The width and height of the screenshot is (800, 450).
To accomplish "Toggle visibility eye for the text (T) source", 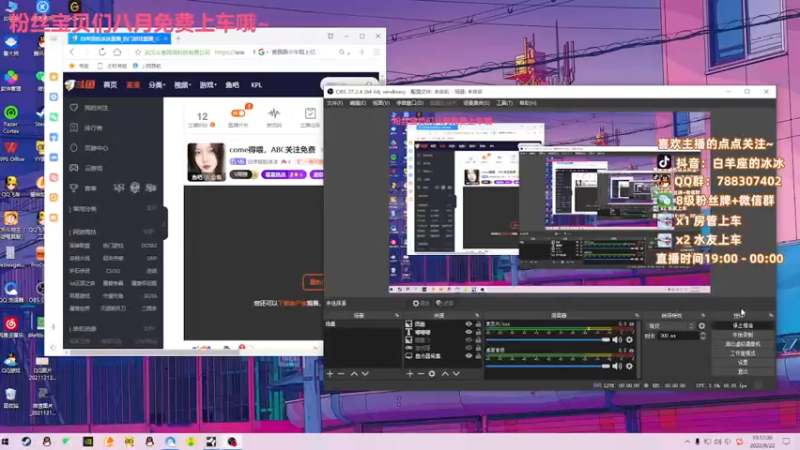I will pyautogui.click(x=468, y=332).
